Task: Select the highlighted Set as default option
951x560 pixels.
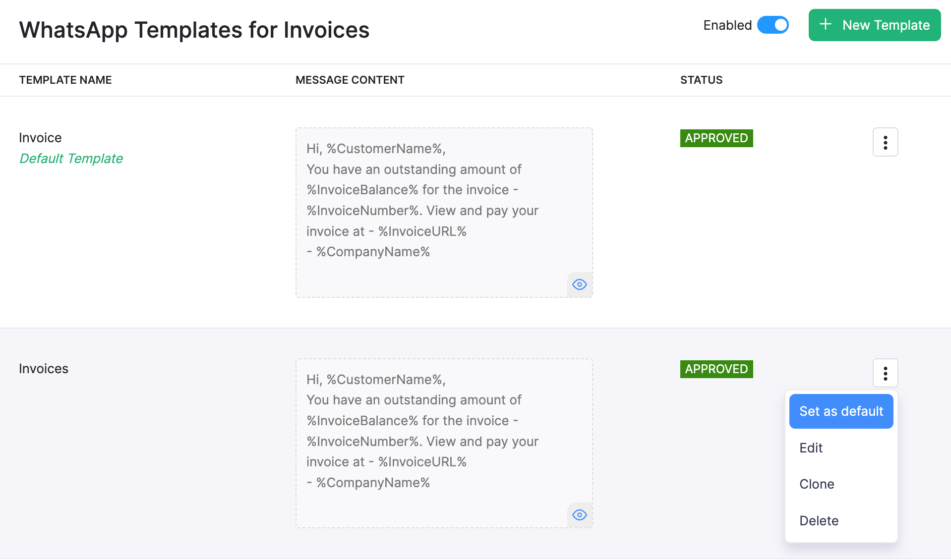Action: click(x=840, y=411)
